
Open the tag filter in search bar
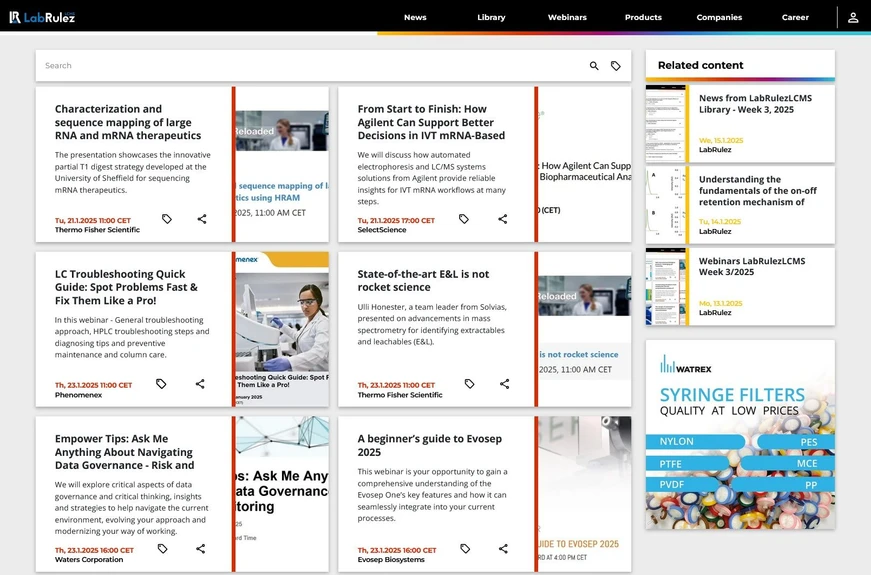click(x=616, y=66)
